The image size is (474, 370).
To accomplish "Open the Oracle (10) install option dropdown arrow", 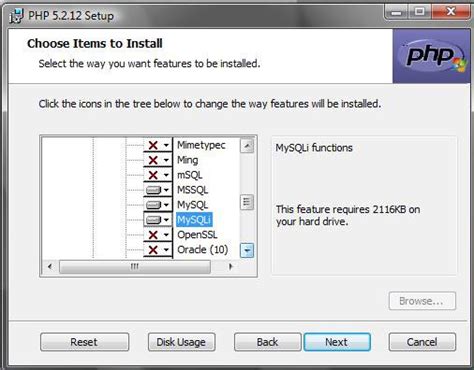I will point(166,250).
